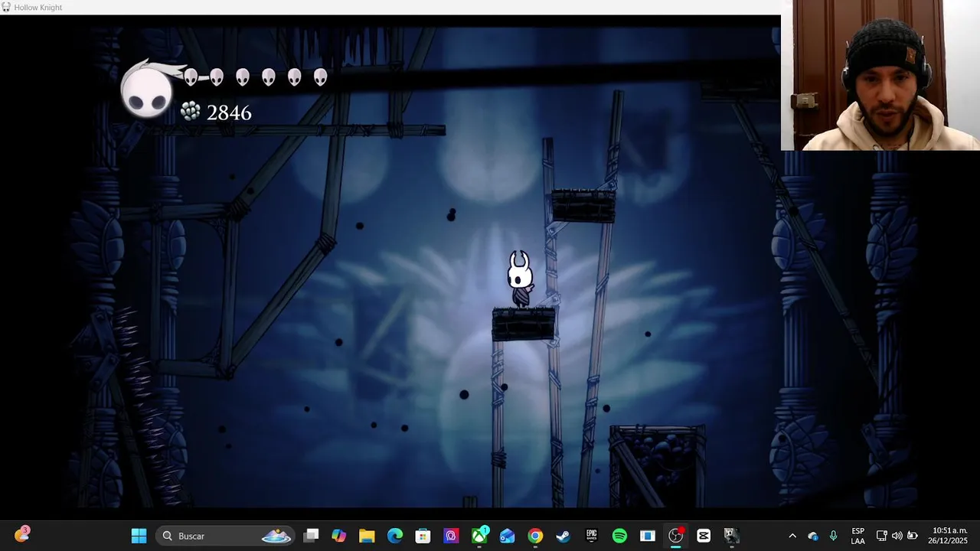Open the volume control tray icon
Screen dimensions: 980x551
(x=897, y=536)
